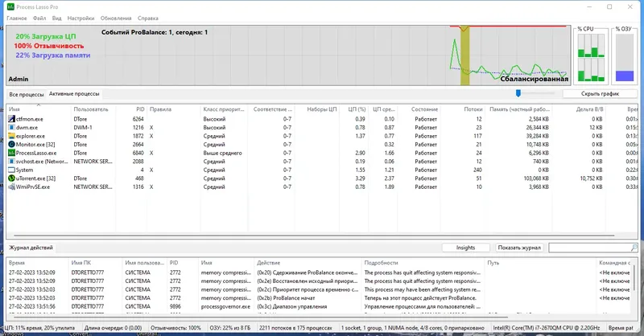644x336 pixels.
Task: Click the Сбалансированная power plan label
Action: point(534,79)
